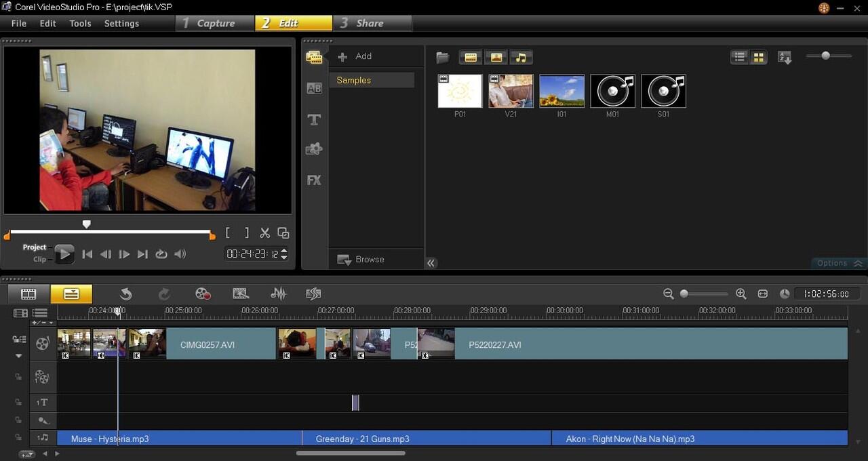Expand the Options panel
868x461 pixels.
840,263
